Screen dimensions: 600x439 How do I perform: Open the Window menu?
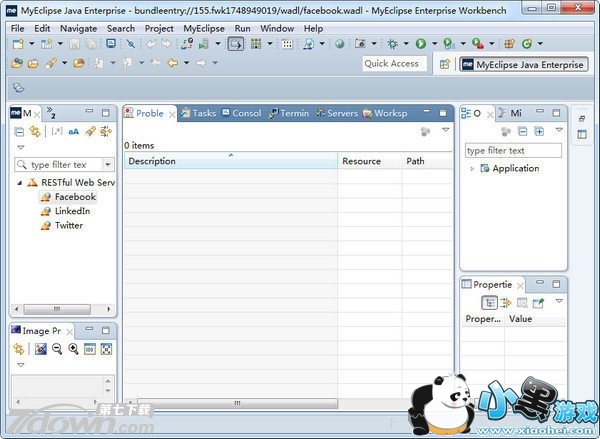tap(277, 29)
